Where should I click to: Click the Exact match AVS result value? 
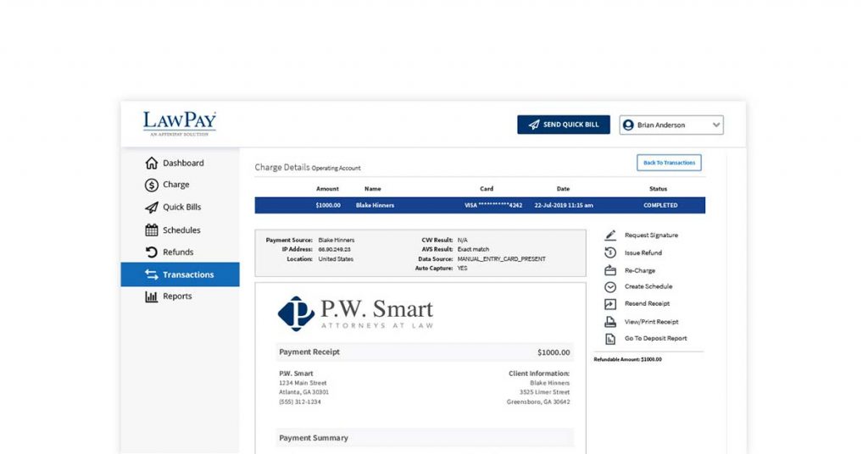[x=473, y=249]
